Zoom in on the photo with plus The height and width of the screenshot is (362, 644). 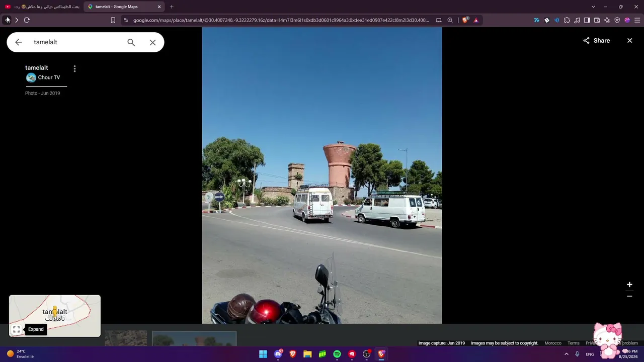point(629,285)
